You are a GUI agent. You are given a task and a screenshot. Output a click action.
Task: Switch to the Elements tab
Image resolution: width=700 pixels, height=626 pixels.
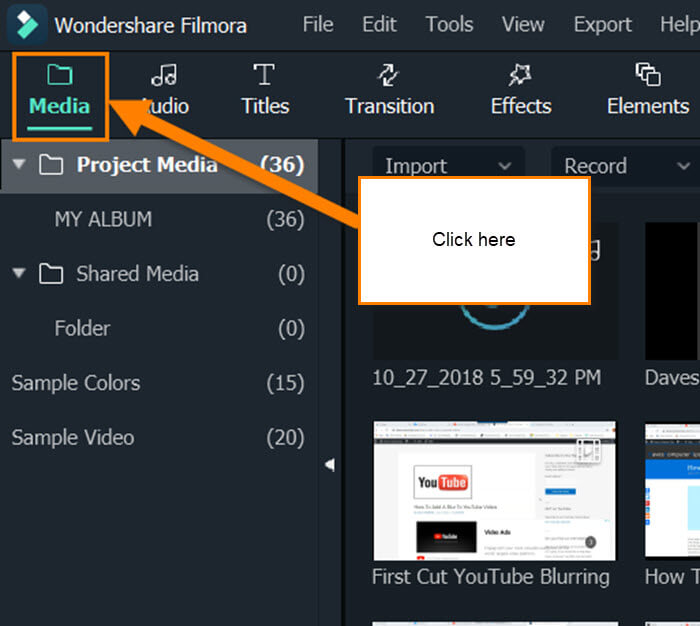[648, 89]
